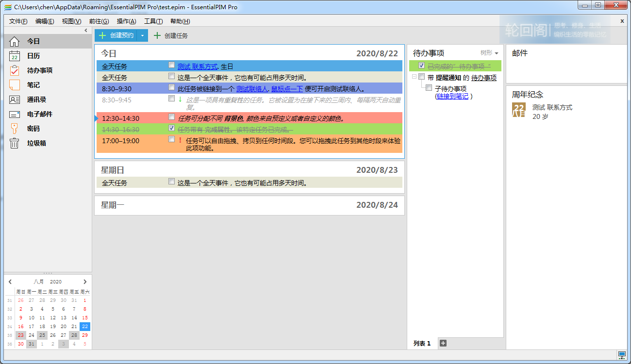Open the 垃圾箱 trash icon

click(x=15, y=143)
